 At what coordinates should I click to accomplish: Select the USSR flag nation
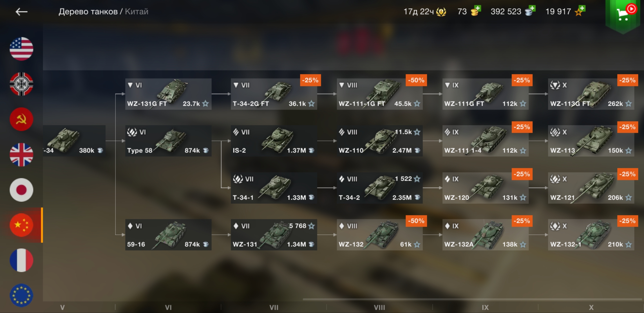coord(21,119)
